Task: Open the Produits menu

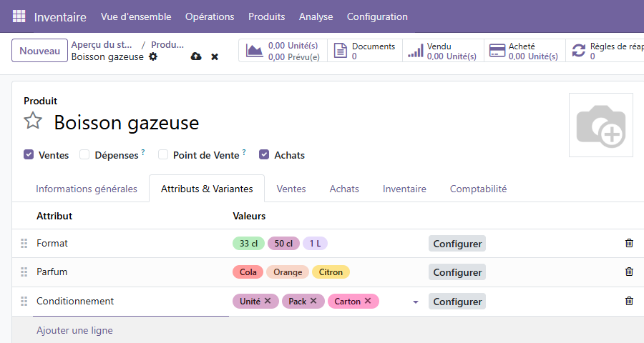Action: [x=267, y=17]
